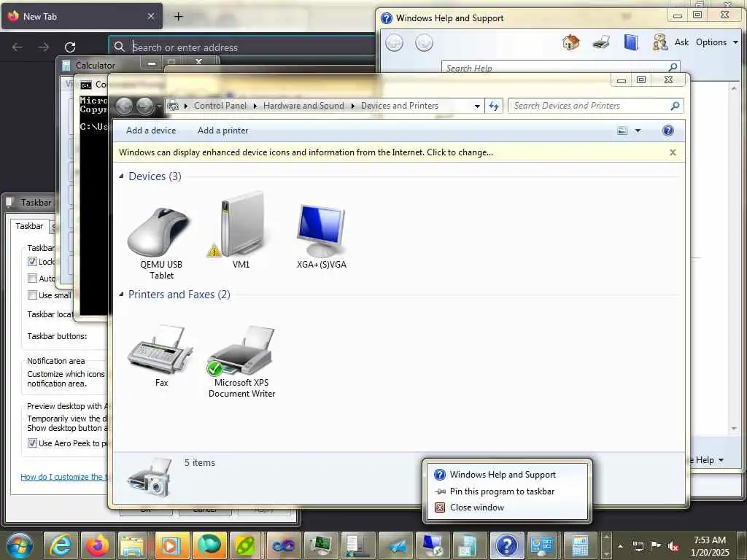This screenshot has width=747, height=560.
Task: Expand breadcrumb arrow after Hardware and Sound
Action: (353, 106)
